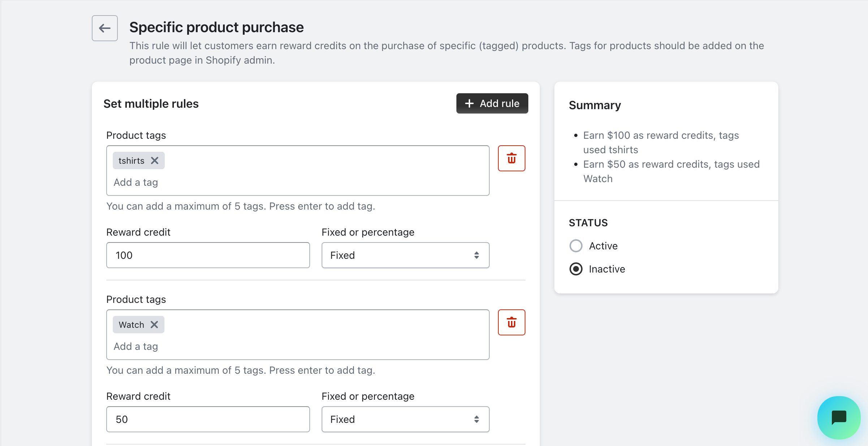The width and height of the screenshot is (868, 446).
Task: Open the Fixed dropdown for the 100 credit rule
Action: 398,255
